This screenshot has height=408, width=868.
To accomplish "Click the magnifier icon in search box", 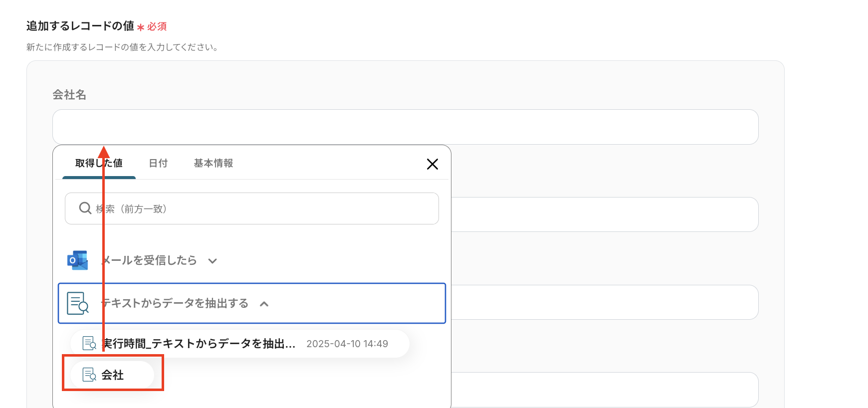I will tap(85, 208).
